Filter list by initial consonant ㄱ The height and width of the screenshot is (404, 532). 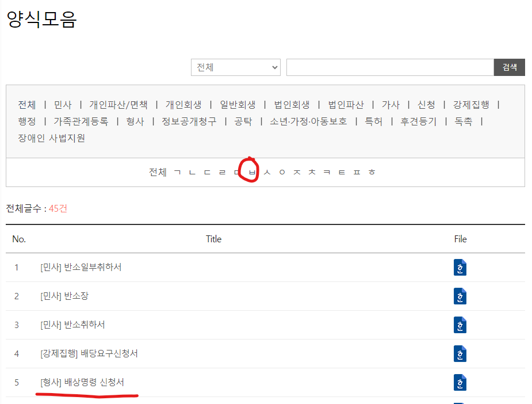point(177,172)
